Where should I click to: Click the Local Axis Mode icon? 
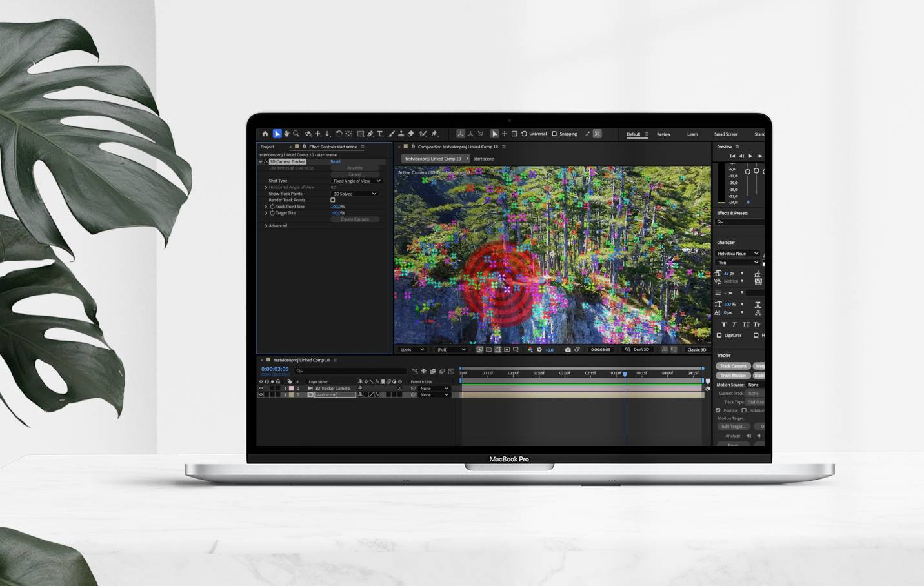[461, 134]
